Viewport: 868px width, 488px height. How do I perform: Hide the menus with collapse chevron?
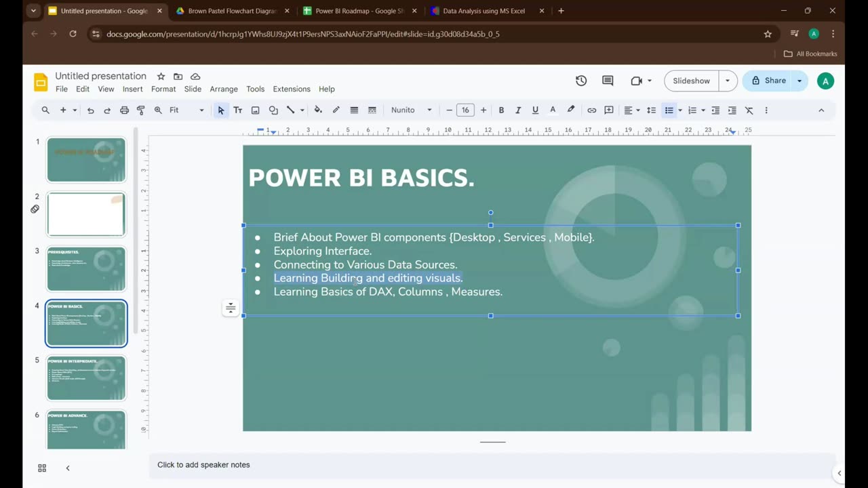[821, 110]
